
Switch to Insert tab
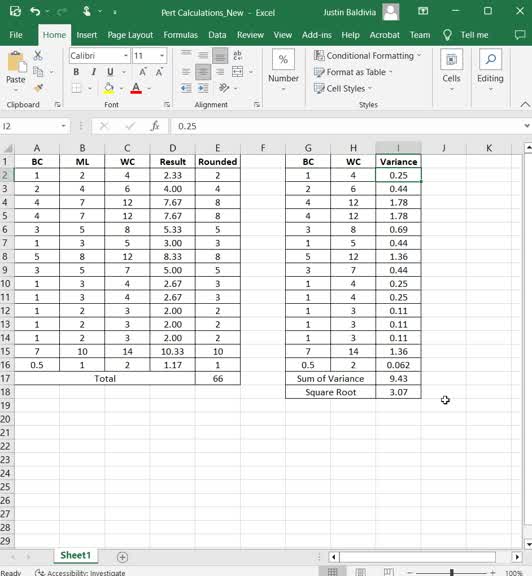click(x=87, y=35)
